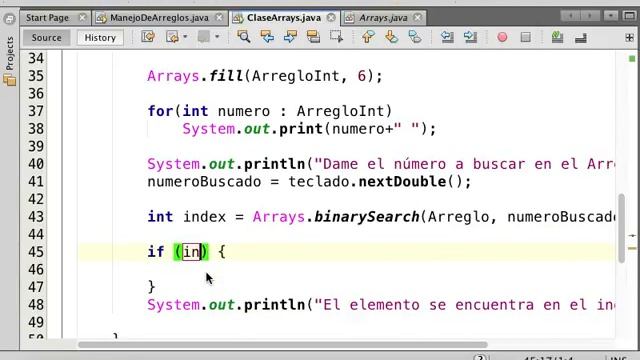
Task: Click line number 43 in gutter
Action: click(36, 217)
